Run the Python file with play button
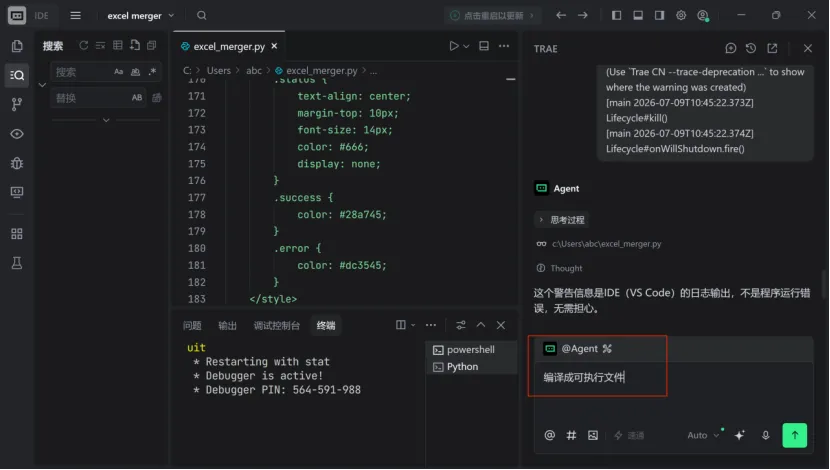Image resolution: width=830 pixels, height=470 pixels. pos(454,46)
